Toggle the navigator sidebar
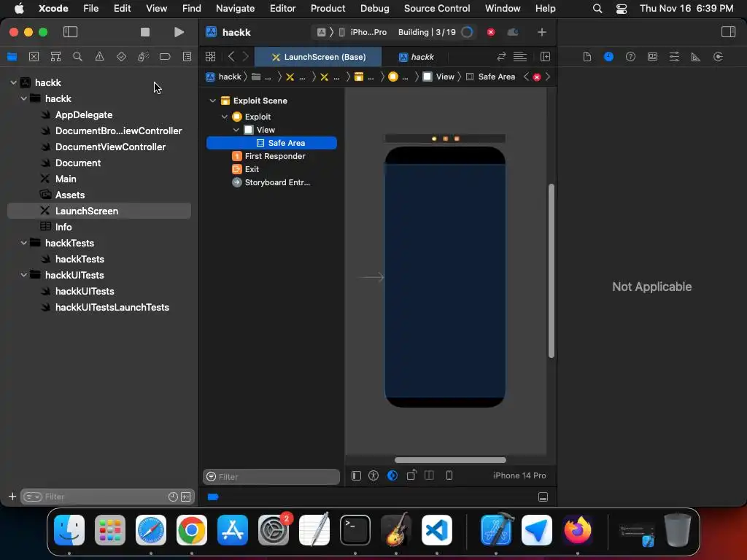 pos(71,32)
